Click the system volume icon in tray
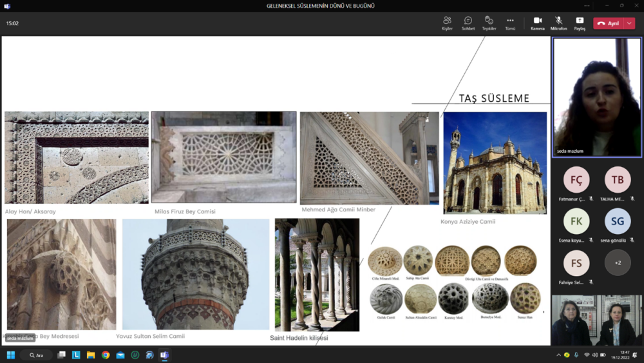This screenshot has height=363, width=644. [x=594, y=355]
